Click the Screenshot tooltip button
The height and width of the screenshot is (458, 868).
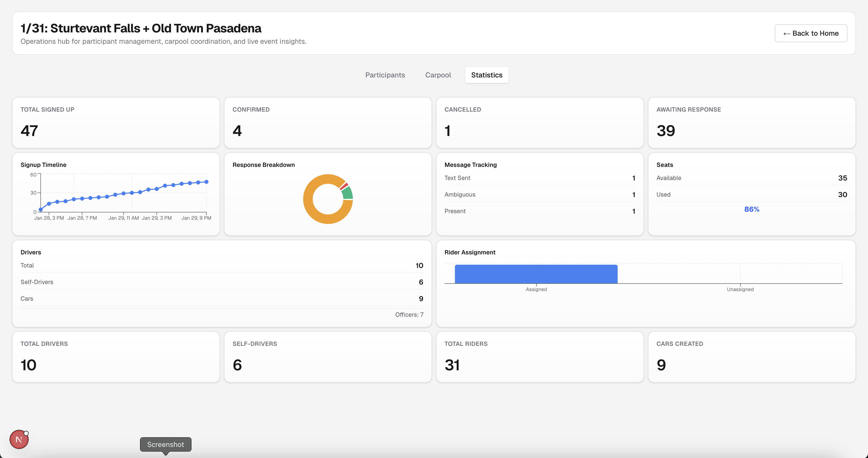166,444
